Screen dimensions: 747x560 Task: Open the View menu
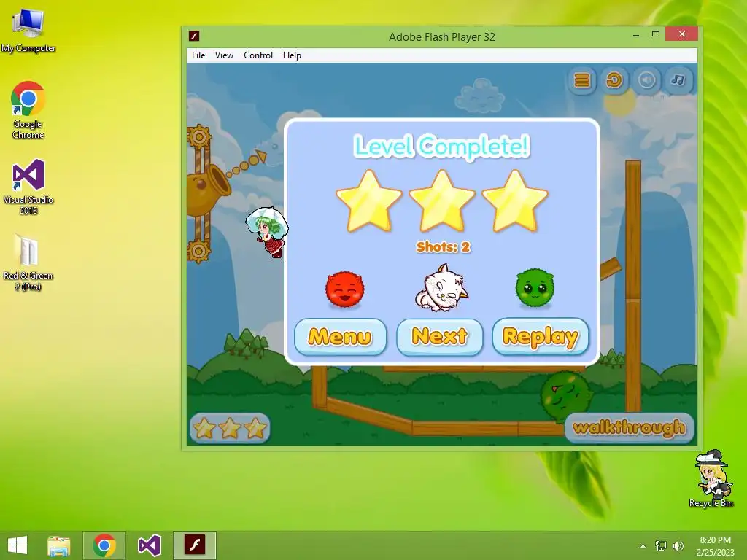[x=224, y=55]
